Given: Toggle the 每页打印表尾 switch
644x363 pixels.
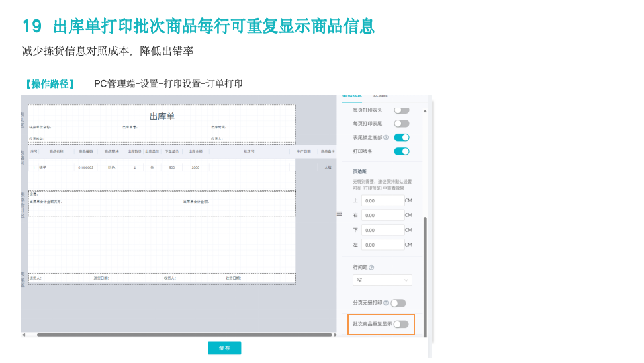Looking at the screenshot, I should (402, 124).
